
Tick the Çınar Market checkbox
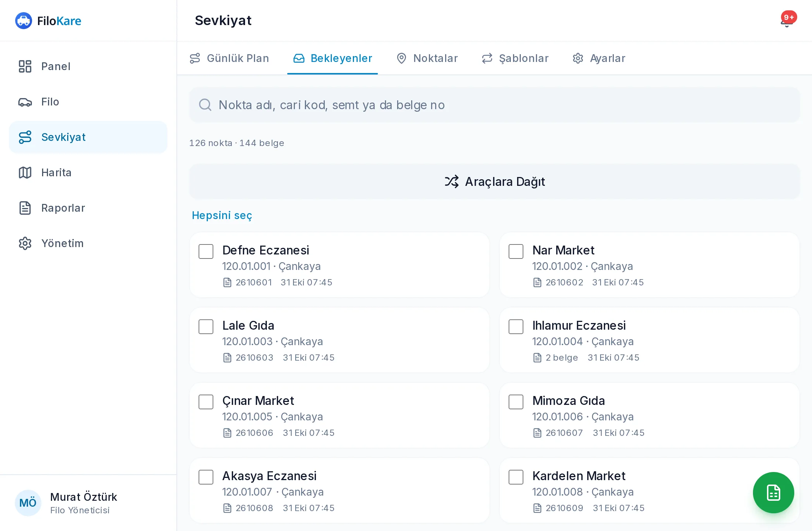206,402
